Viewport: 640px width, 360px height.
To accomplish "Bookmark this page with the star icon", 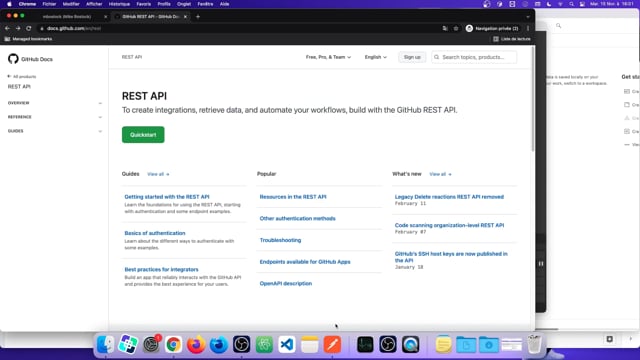I will 456,28.
